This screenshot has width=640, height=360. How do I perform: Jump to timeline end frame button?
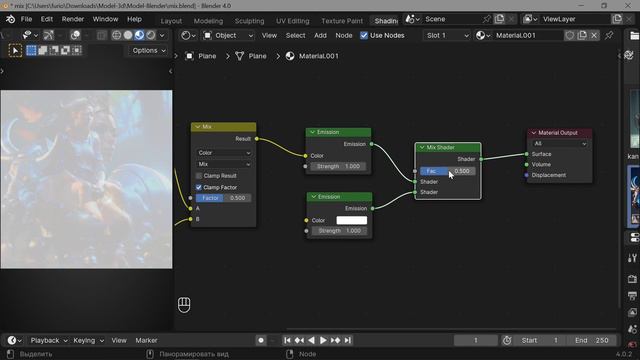click(x=348, y=340)
